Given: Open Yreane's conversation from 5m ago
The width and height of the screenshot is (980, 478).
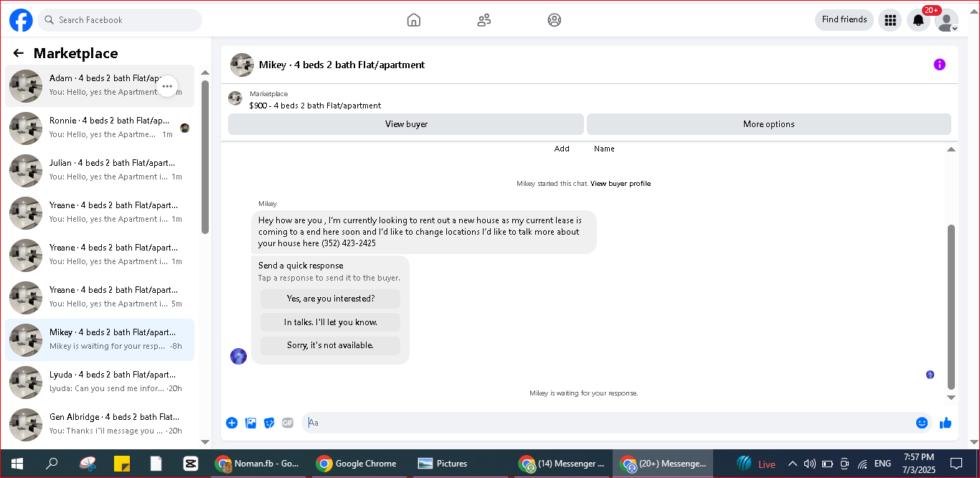Looking at the screenshot, I should coord(100,297).
